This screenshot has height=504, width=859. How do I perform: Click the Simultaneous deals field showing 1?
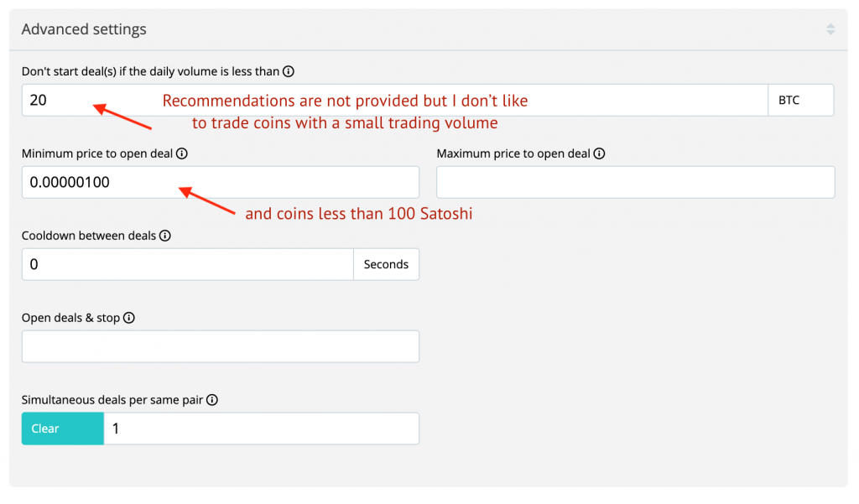[260, 429]
